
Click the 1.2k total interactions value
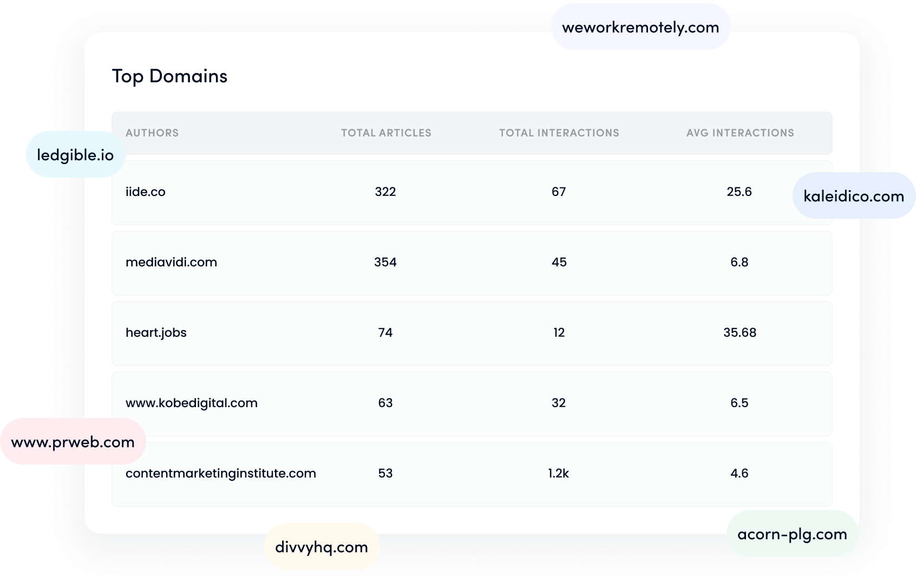pyautogui.click(x=559, y=473)
